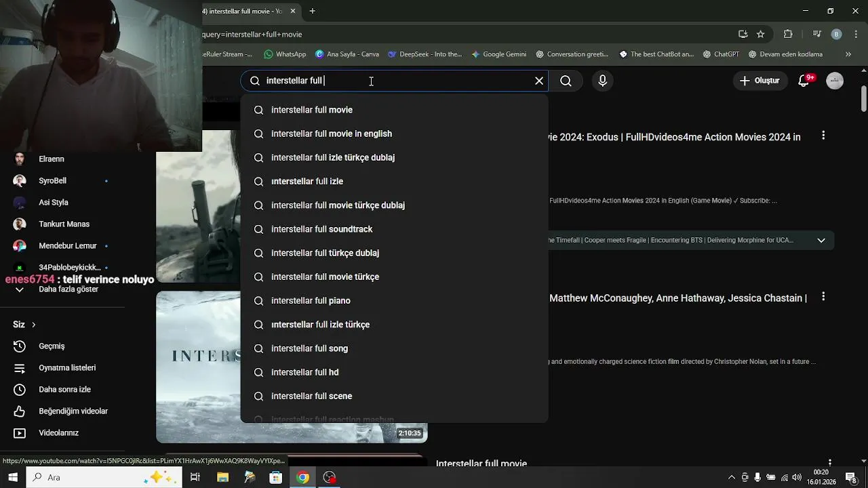868x488 pixels.
Task: Open Task View on taskbar
Action: click(x=195, y=477)
